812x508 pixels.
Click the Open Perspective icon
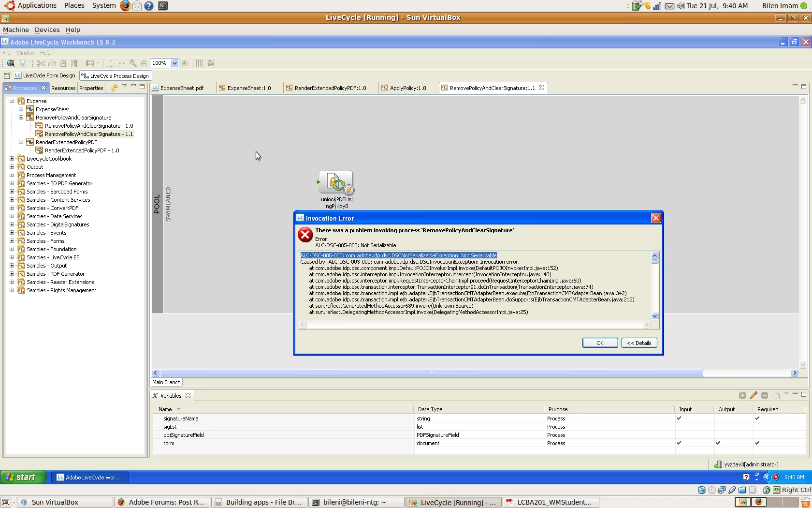pos(7,76)
